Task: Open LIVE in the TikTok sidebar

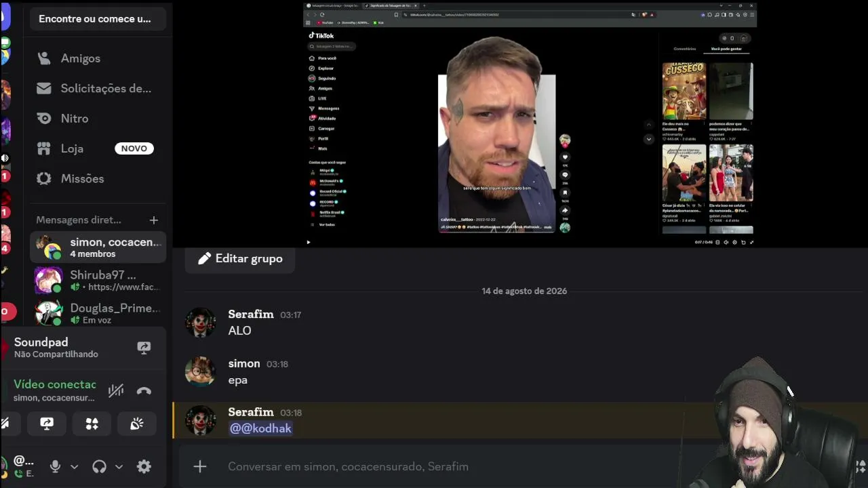Action: [318, 98]
